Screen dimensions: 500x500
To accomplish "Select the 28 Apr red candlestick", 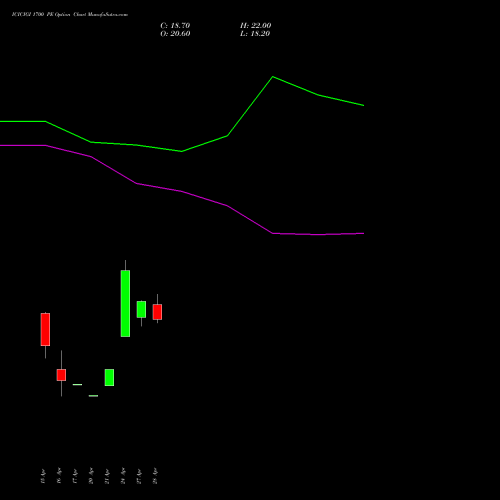I will click(157, 312).
